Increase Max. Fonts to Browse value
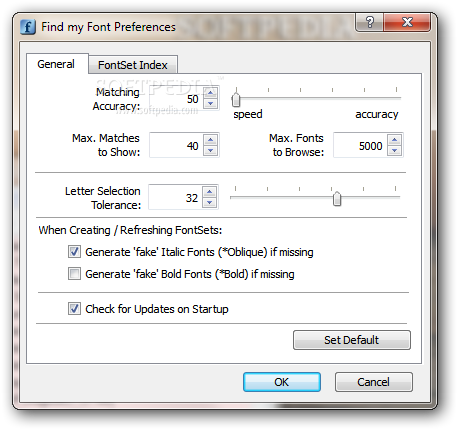 (x=394, y=140)
